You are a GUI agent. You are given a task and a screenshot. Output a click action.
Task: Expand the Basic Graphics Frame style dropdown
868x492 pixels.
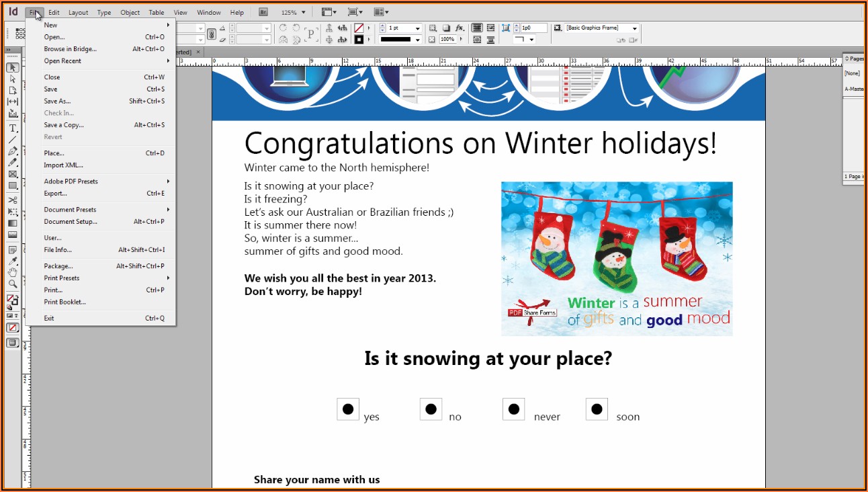coord(635,29)
